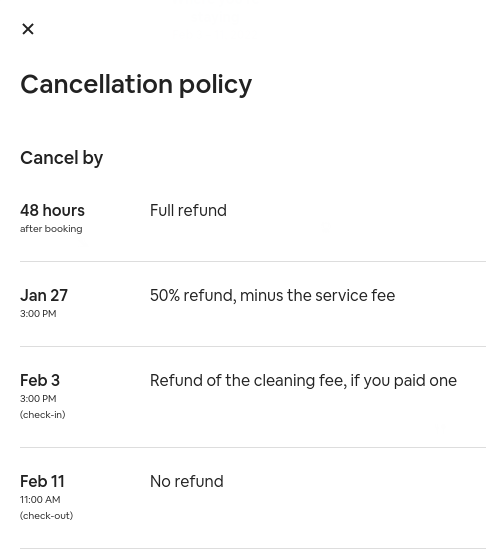Select the 11:00 AM time label
486x549 pixels.
click(40, 500)
